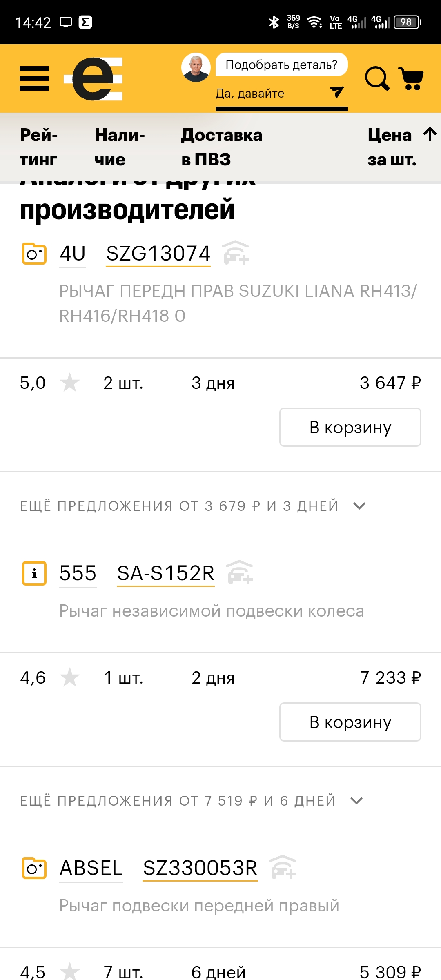
Task: Open photo icon for ABSEL SZ330053R
Action: [x=34, y=868]
